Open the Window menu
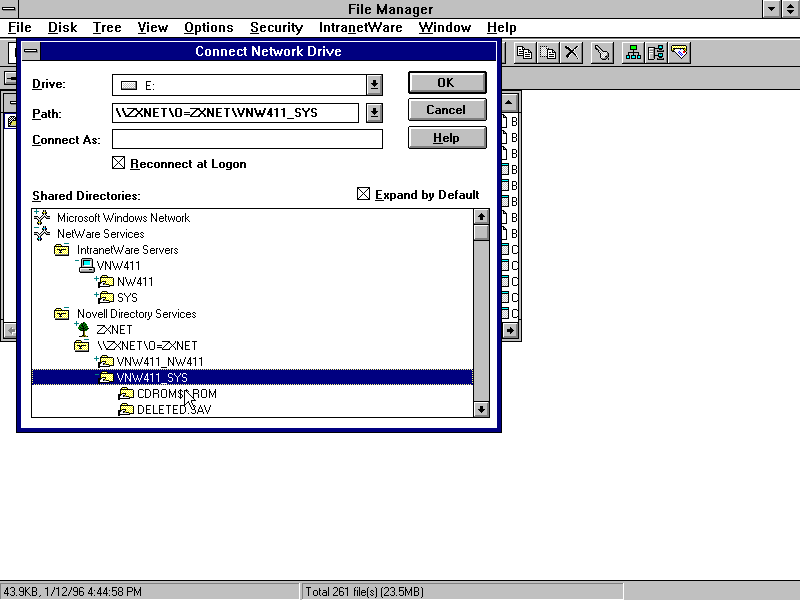The image size is (800, 600). click(x=445, y=28)
